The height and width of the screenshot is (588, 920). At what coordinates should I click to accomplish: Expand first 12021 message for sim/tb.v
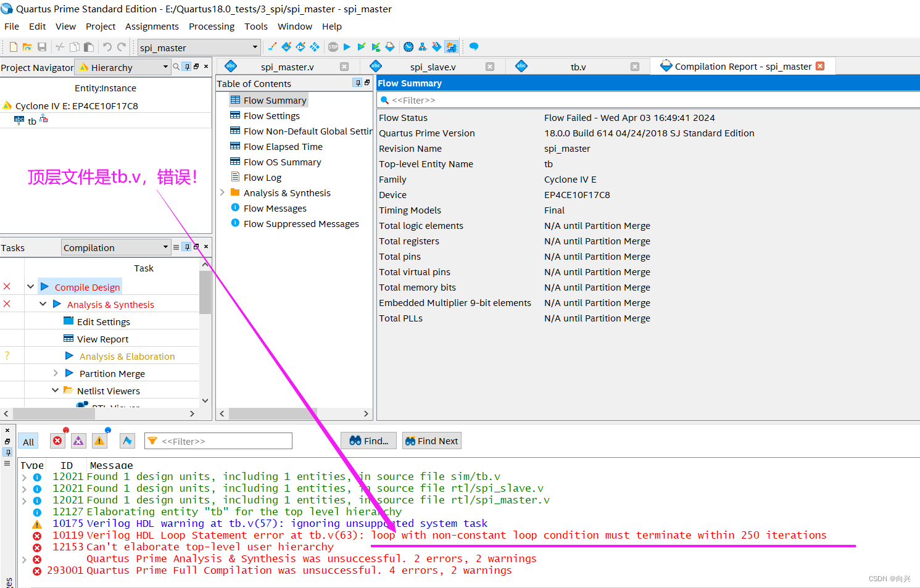click(24, 477)
